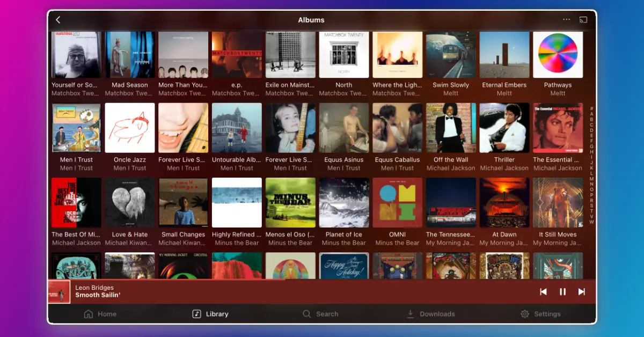This screenshot has height=337, width=644.
Task: Open the Pathways album cover
Action: (558, 55)
